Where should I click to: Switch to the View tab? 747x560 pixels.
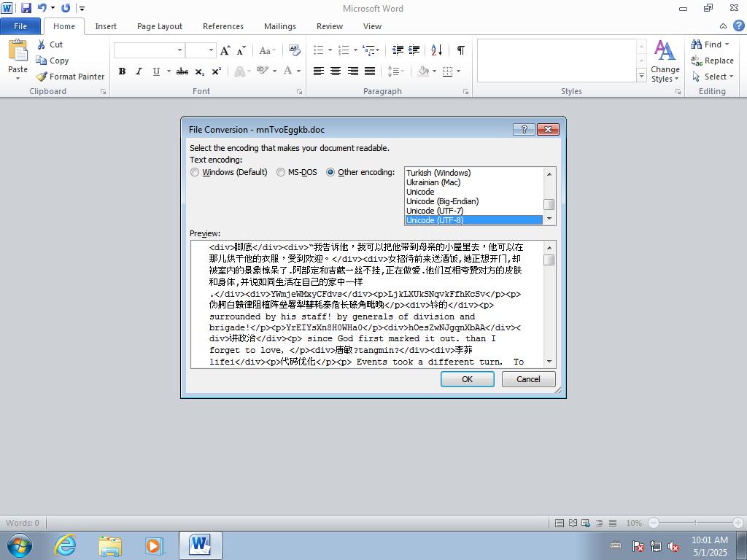coord(372,26)
